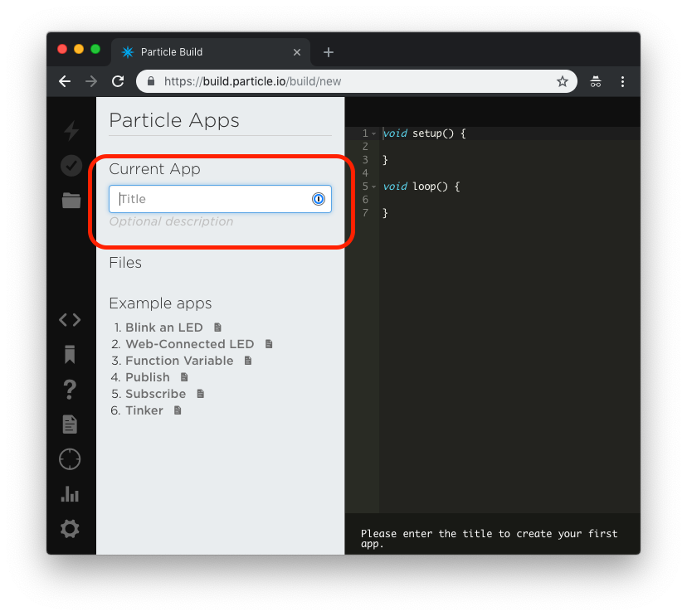Image resolution: width=687 pixels, height=616 pixels.
Task: Open the Code angle-brackets icon
Action: pyautogui.click(x=70, y=320)
